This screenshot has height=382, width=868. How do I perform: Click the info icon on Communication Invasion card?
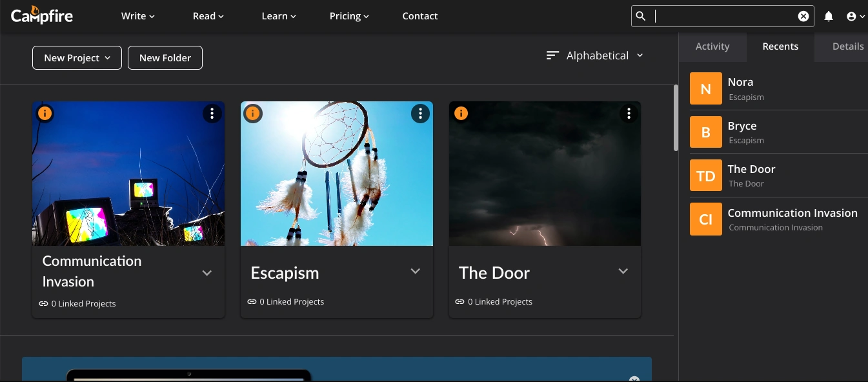[x=45, y=113]
